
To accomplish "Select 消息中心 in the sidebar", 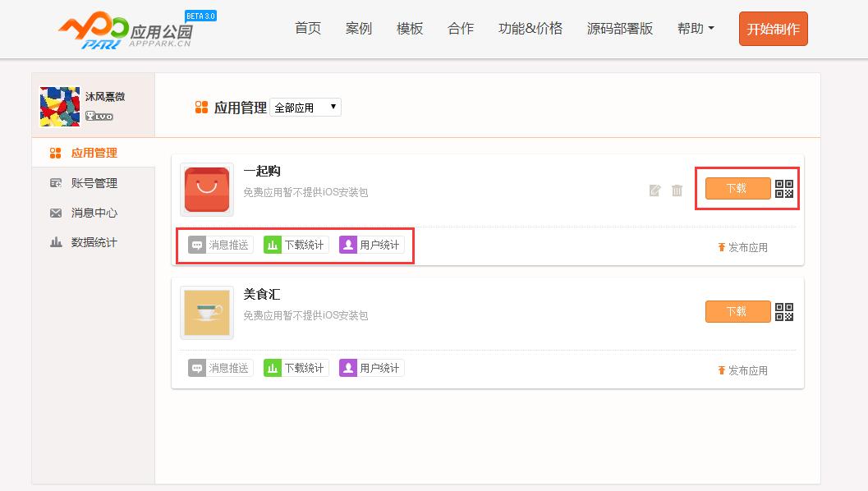I will click(x=94, y=213).
